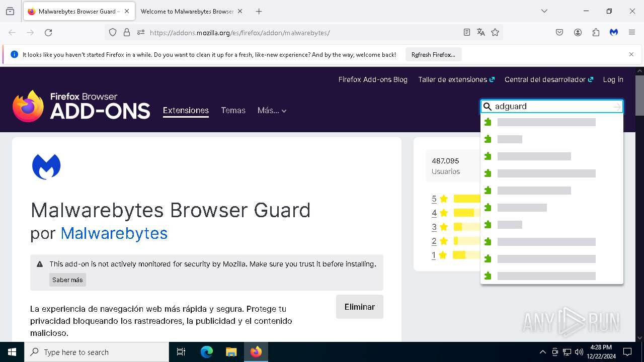
Task: Submit search with the arrow icon
Action: [617, 107]
